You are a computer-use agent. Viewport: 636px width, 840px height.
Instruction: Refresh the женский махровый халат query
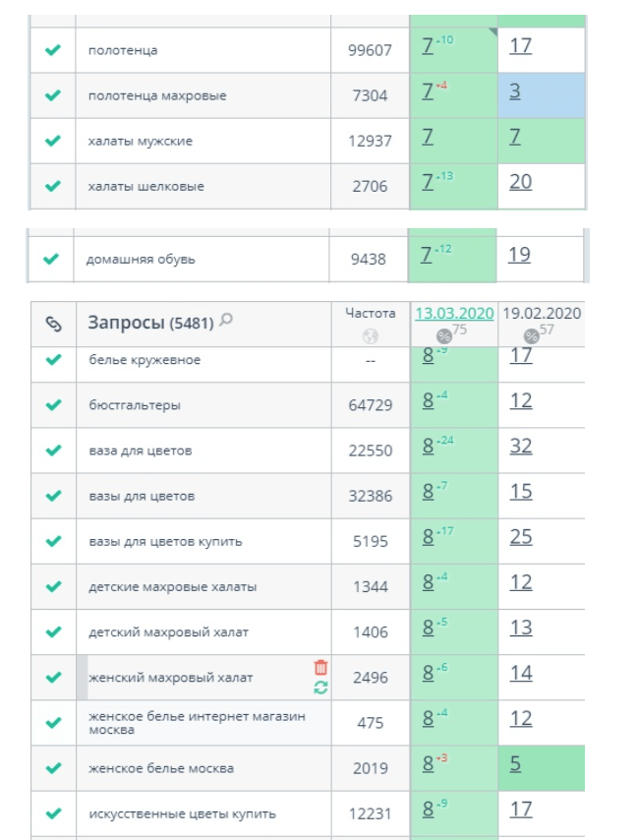point(320,688)
